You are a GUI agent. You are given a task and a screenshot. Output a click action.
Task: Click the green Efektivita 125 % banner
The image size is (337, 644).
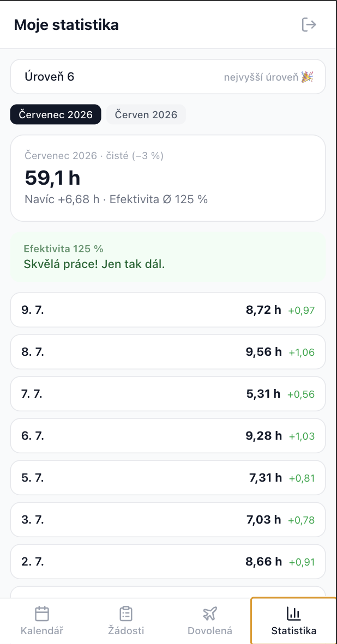coord(167,257)
